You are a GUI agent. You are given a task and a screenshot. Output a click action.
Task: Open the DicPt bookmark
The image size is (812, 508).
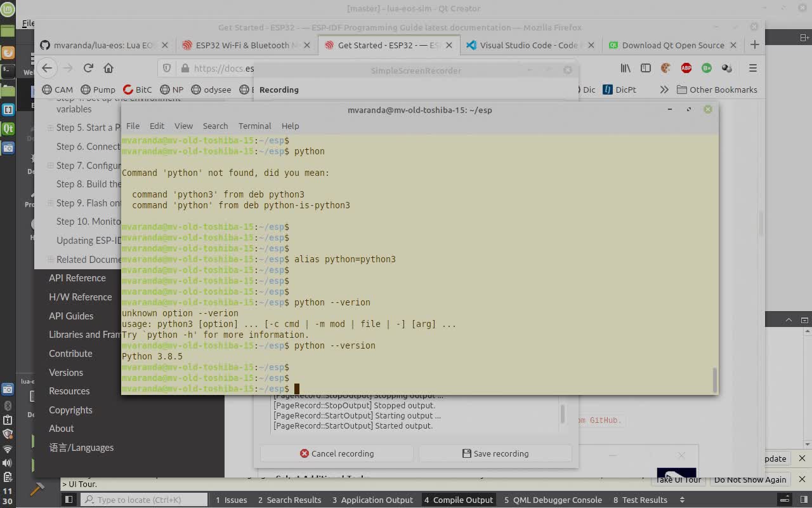pyautogui.click(x=619, y=90)
